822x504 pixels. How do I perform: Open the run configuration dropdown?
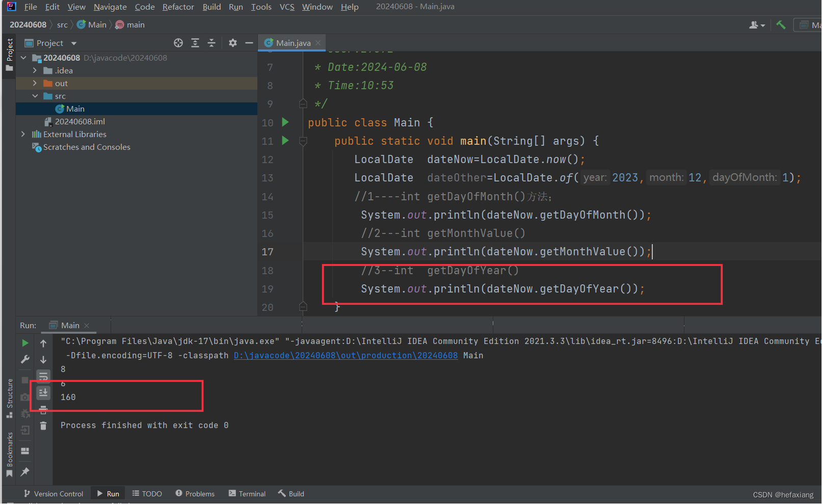click(x=808, y=24)
